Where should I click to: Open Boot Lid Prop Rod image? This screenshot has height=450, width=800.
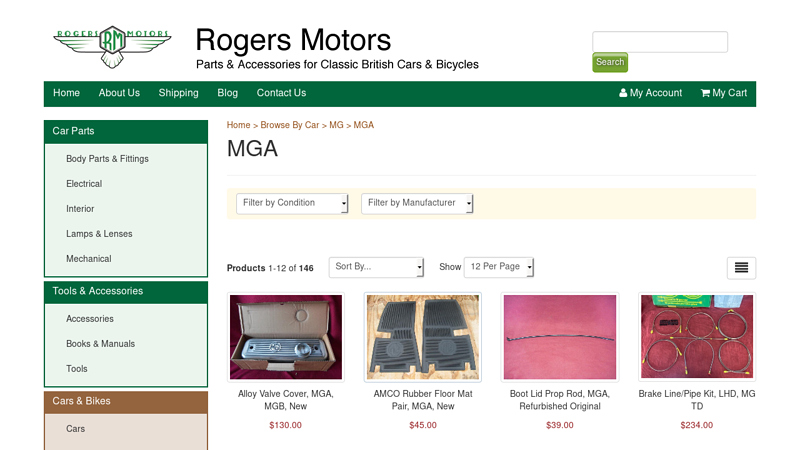(560, 337)
